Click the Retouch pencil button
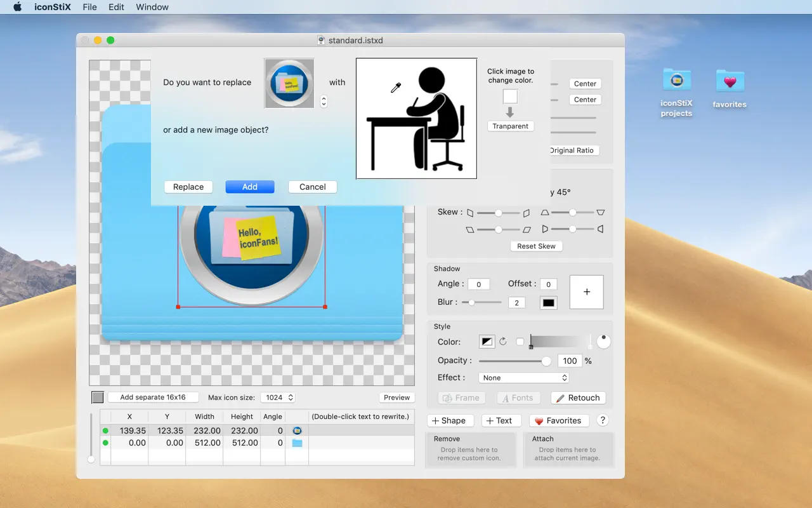 coord(578,398)
